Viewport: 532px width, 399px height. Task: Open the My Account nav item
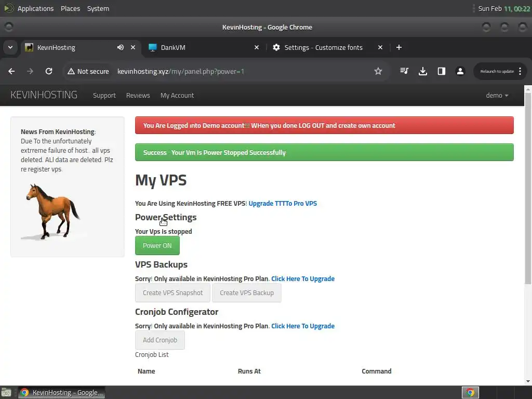tap(177, 96)
